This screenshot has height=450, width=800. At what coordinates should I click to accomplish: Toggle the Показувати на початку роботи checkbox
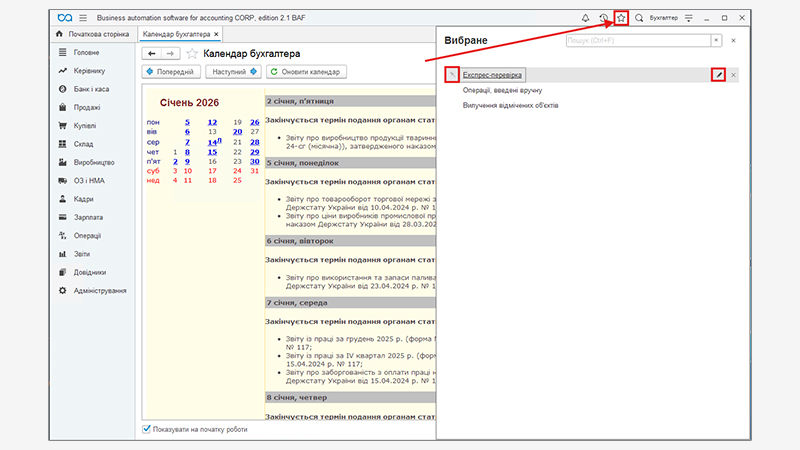[x=147, y=429]
